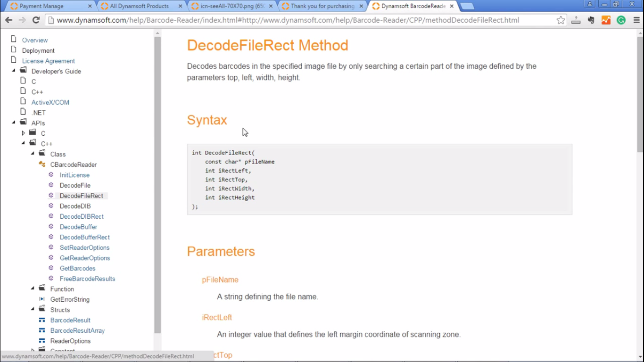Click the iRectLeft parameter heading
This screenshot has height=362, width=644.
pyautogui.click(x=217, y=317)
